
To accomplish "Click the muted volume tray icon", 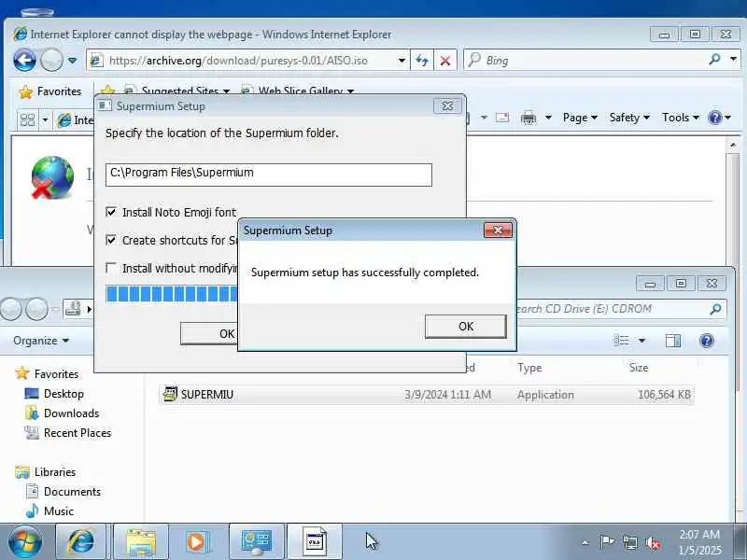I will point(652,542).
